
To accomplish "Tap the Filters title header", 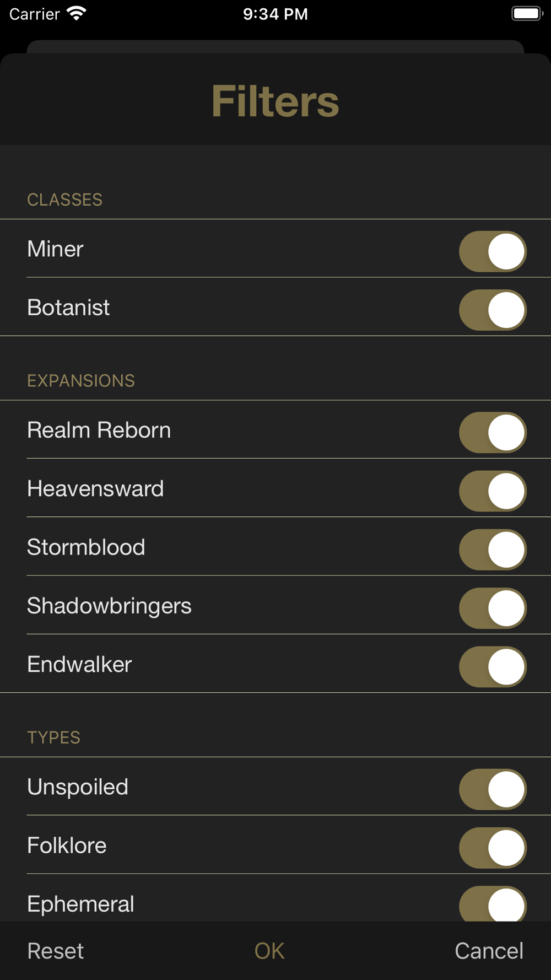I will click(275, 101).
